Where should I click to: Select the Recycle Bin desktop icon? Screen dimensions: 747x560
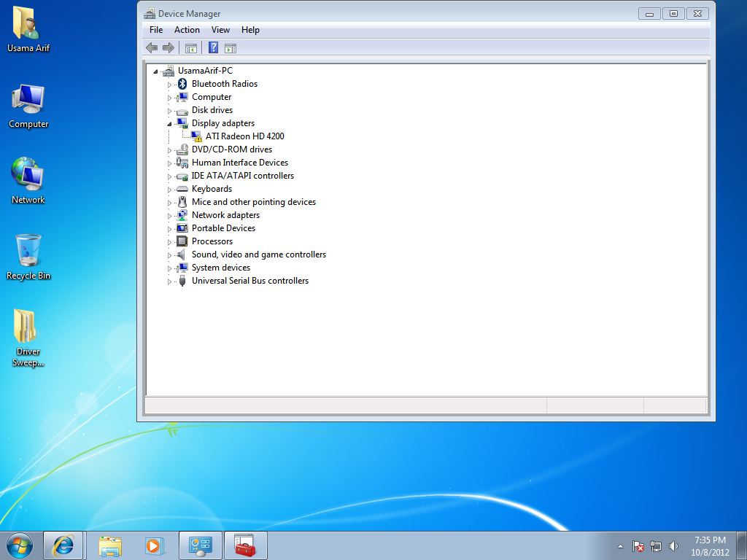[x=28, y=257]
